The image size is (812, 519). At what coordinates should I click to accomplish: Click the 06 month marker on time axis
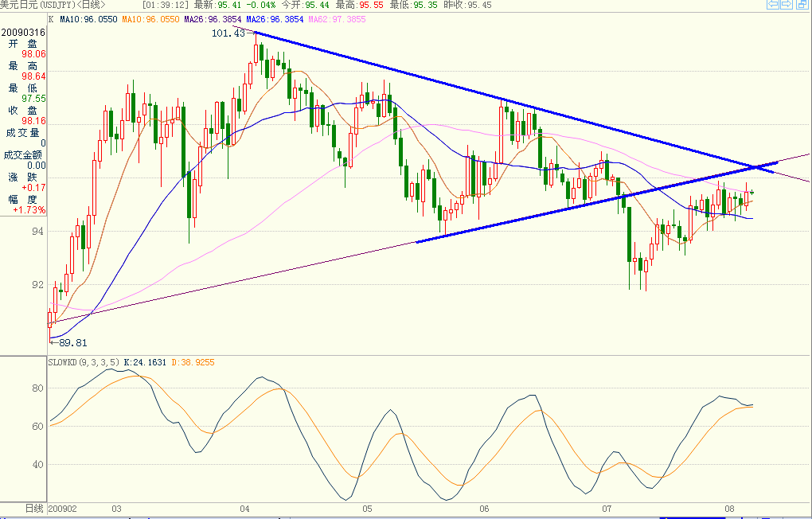click(x=484, y=509)
